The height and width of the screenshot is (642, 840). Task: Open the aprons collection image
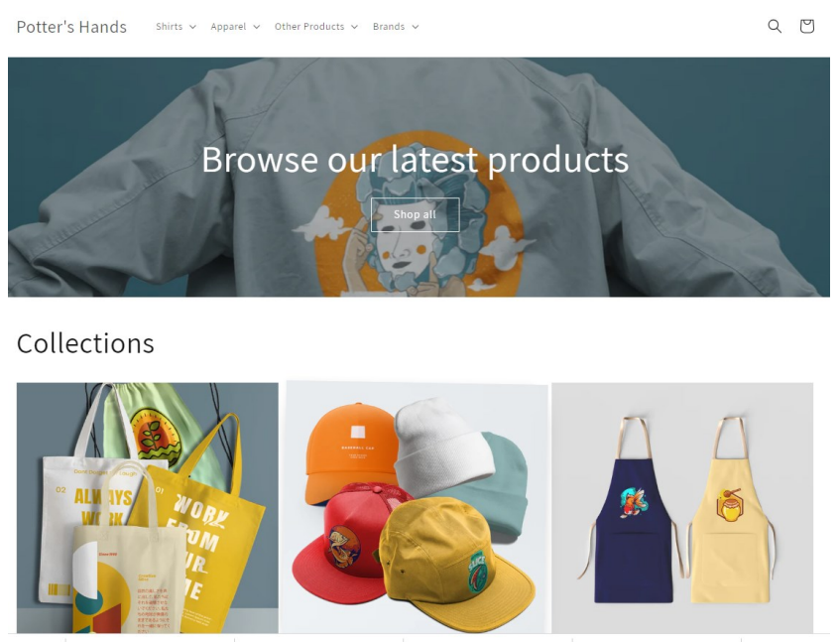pos(682,508)
